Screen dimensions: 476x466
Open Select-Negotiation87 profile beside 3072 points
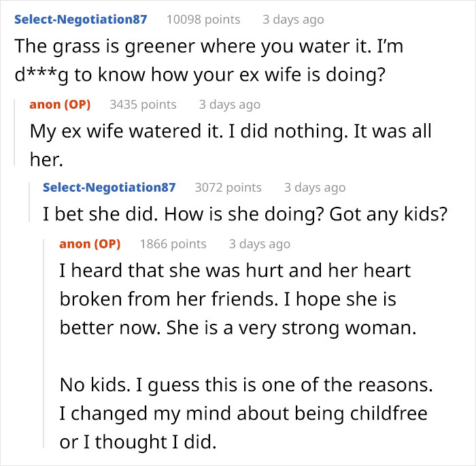tap(109, 187)
